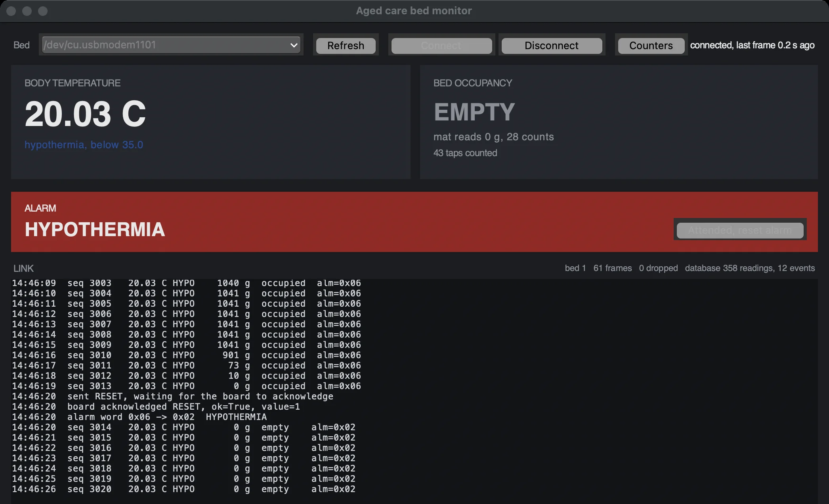Click the HYPOTHERMIA alarm heading
Screen dimensions: 829x504
pos(95,229)
